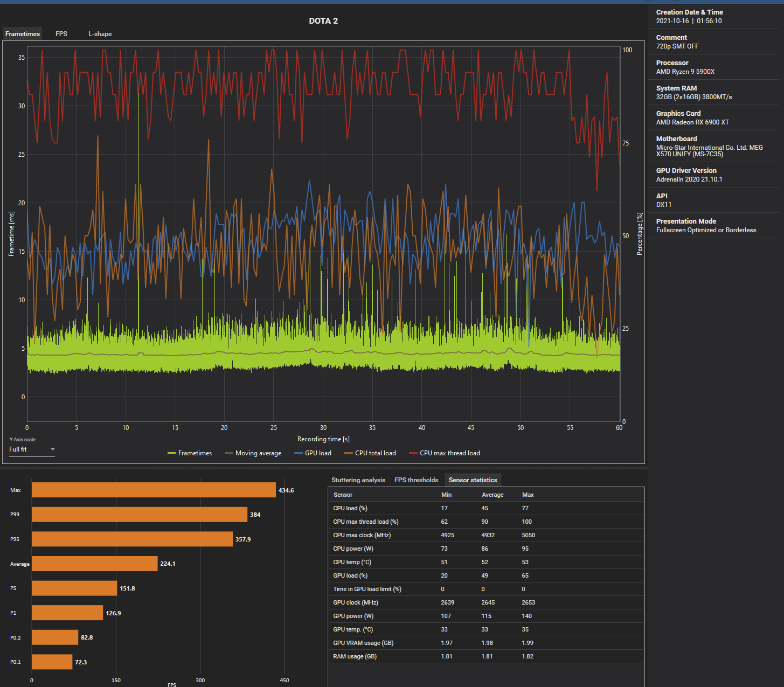Click the Sensor column header

tap(343, 495)
